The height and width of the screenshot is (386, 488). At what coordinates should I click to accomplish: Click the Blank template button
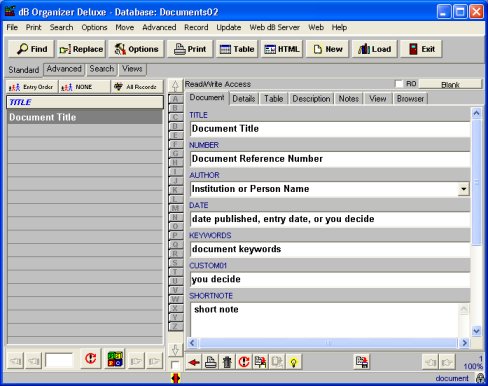click(x=450, y=84)
